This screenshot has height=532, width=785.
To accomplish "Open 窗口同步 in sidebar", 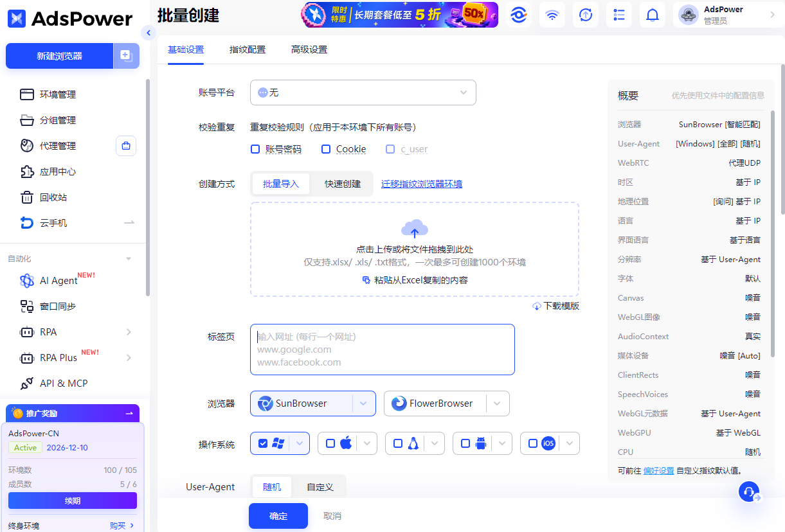I will coord(58,306).
